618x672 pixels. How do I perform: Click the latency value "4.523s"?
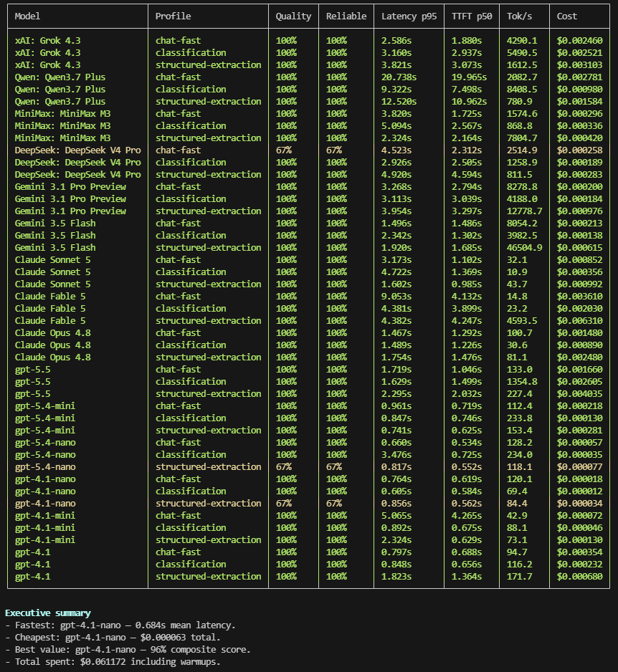tap(396, 150)
